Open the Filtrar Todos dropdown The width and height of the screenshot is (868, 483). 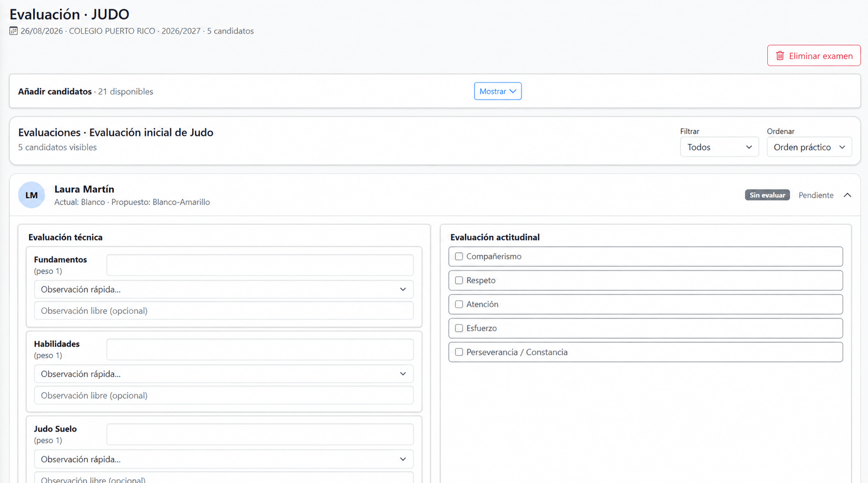click(719, 147)
